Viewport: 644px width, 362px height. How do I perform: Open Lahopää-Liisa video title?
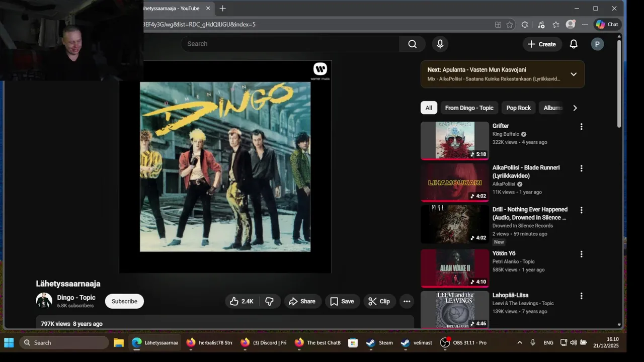coord(510,295)
